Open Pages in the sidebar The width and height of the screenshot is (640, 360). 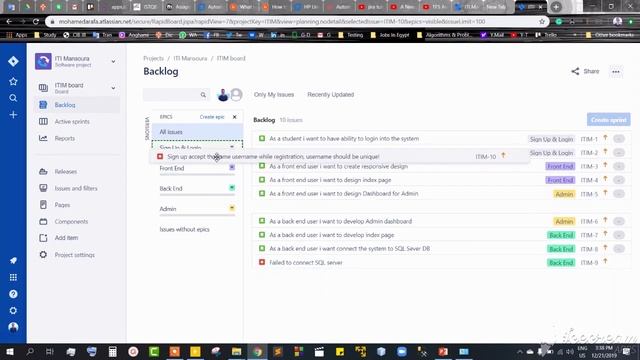coord(78,205)
